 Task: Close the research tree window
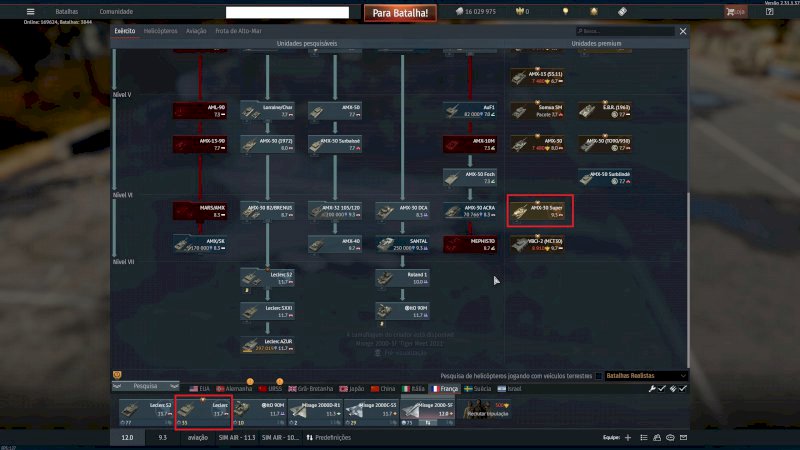[683, 31]
